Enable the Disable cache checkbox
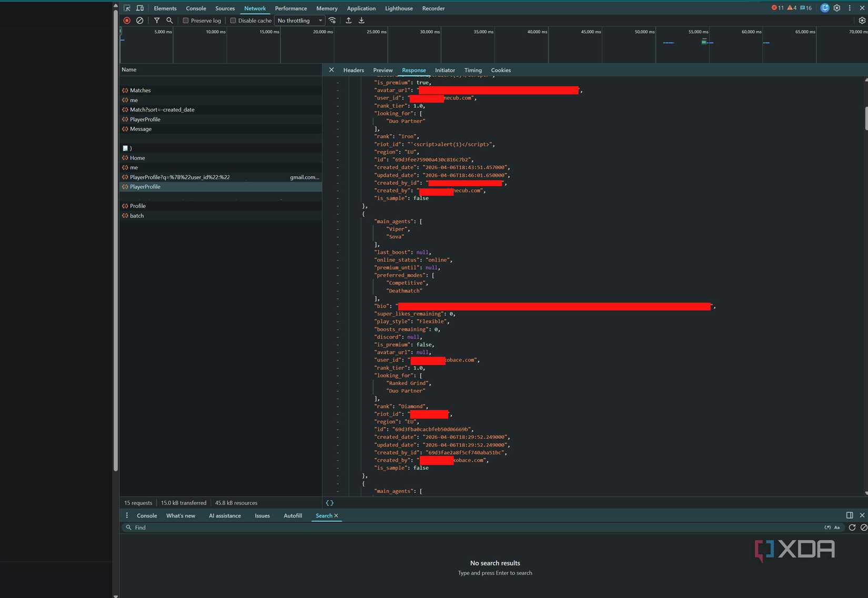 (x=233, y=20)
